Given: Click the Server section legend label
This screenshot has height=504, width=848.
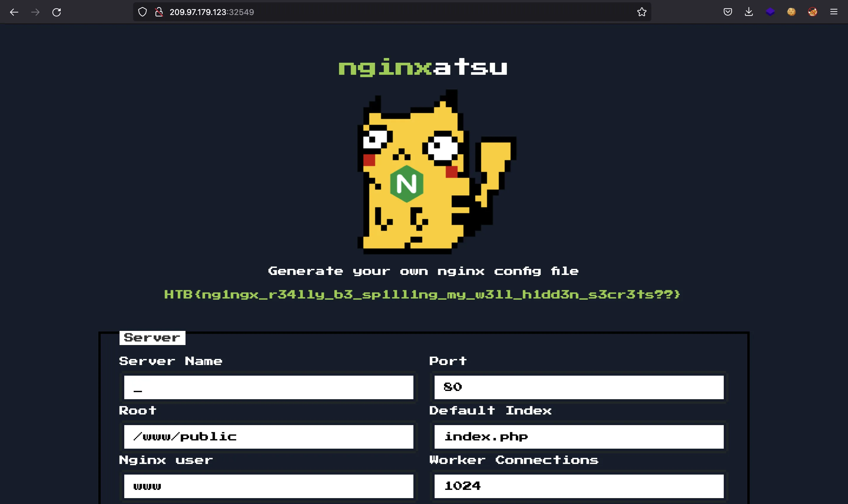Looking at the screenshot, I should (152, 338).
